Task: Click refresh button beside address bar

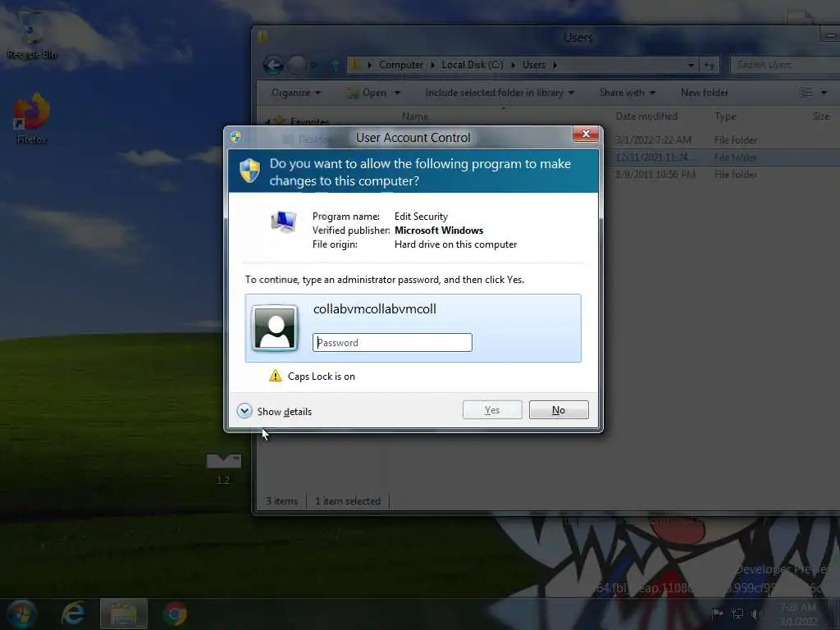Action: click(709, 66)
